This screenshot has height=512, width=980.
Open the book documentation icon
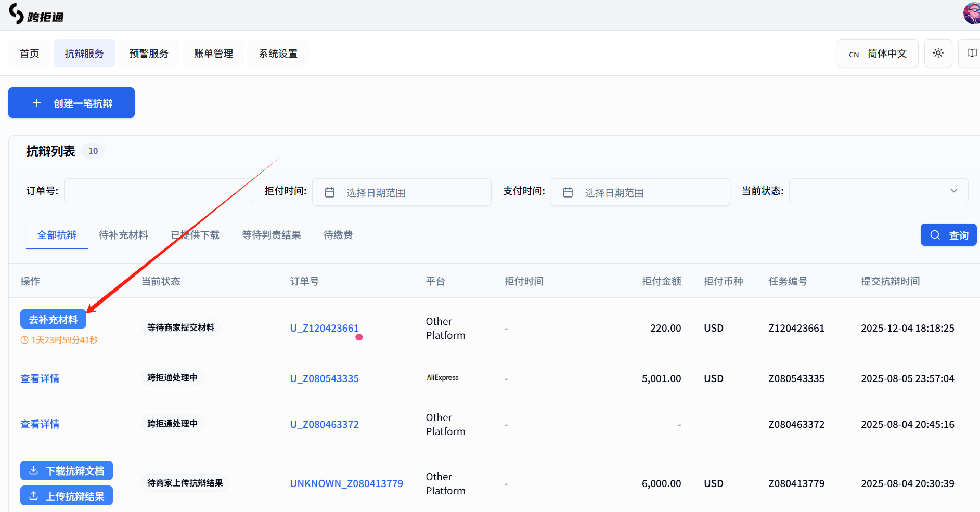point(971,53)
